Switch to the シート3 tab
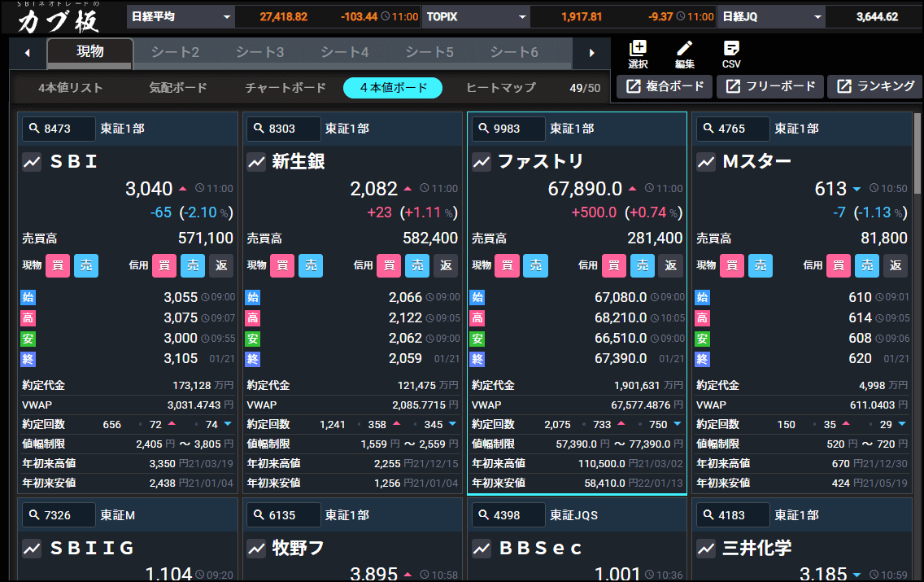This screenshot has height=582, width=924. pos(260,52)
